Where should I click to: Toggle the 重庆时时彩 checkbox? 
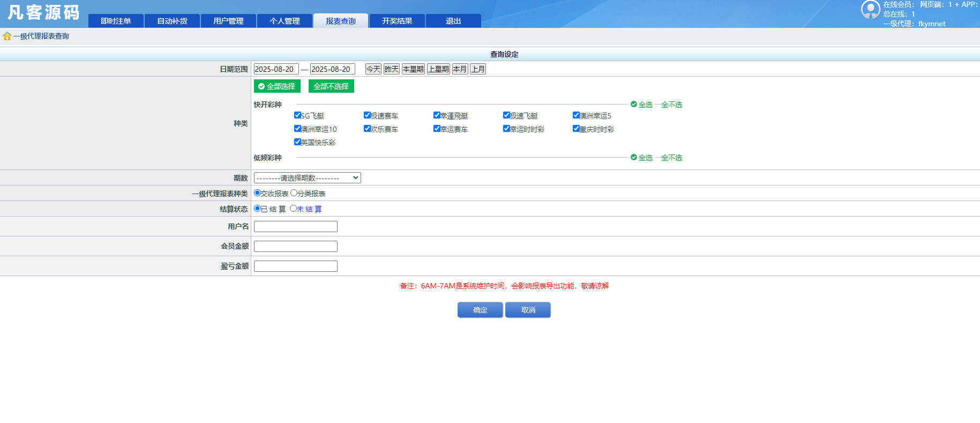pos(576,129)
